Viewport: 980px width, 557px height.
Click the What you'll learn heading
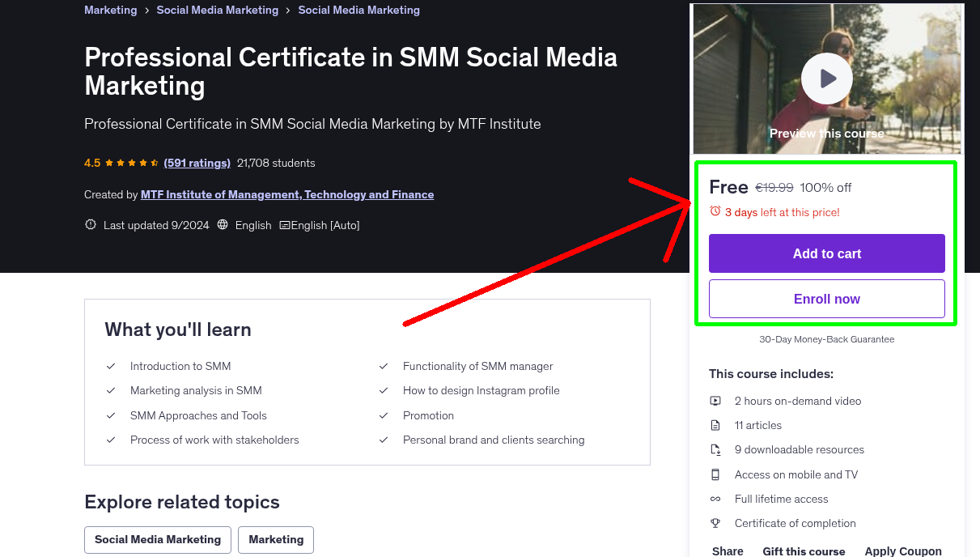click(178, 330)
